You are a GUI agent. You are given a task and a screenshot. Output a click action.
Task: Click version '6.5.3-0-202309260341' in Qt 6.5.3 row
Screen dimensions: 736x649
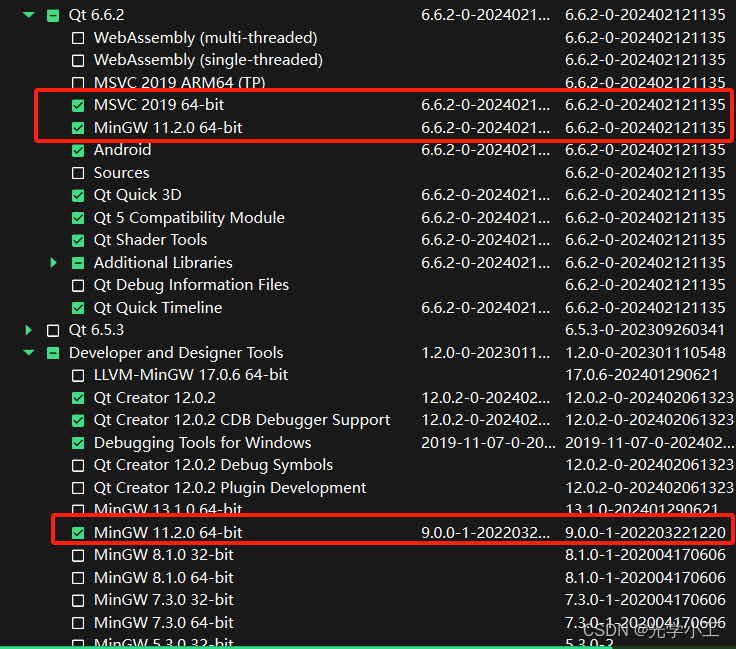click(x=645, y=330)
